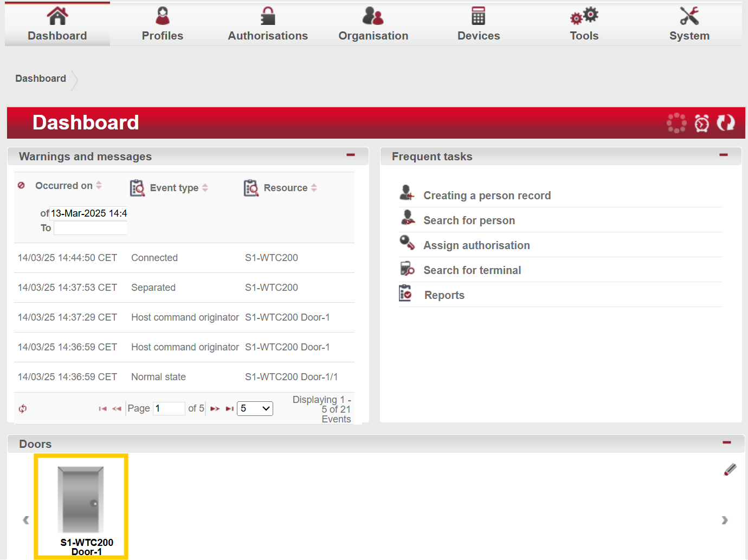Click the pencil edit icon in Doors panel
The width and height of the screenshot is (748, 560).
pos(730,470)
